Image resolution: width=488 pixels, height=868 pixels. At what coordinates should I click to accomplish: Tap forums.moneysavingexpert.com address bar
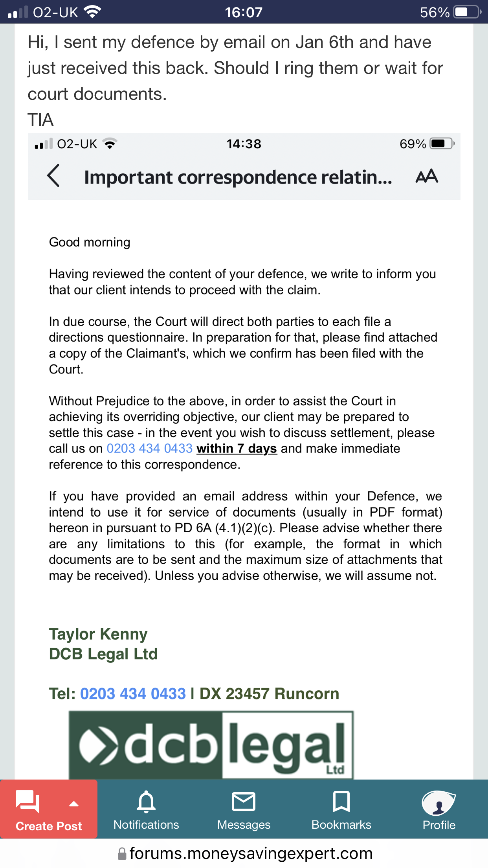(251, 853)
